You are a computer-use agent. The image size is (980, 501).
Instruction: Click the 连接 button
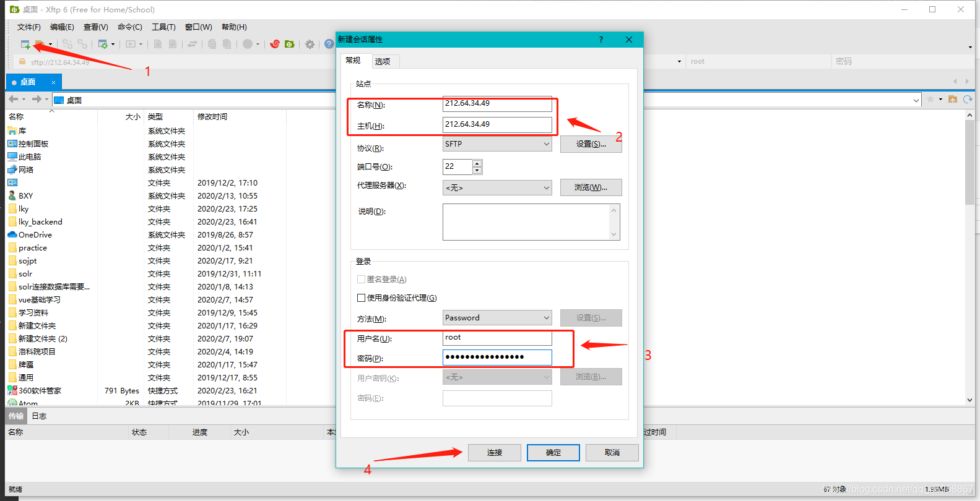495,453
